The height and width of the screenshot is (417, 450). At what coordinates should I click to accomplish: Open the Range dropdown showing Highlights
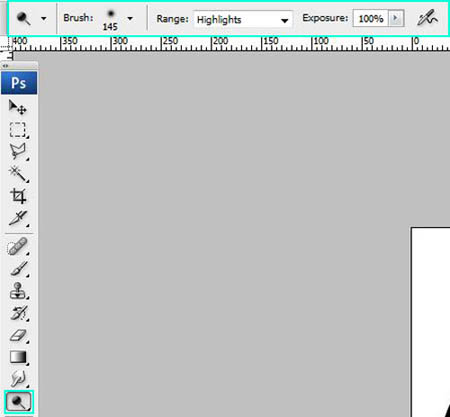click(243, 20)
